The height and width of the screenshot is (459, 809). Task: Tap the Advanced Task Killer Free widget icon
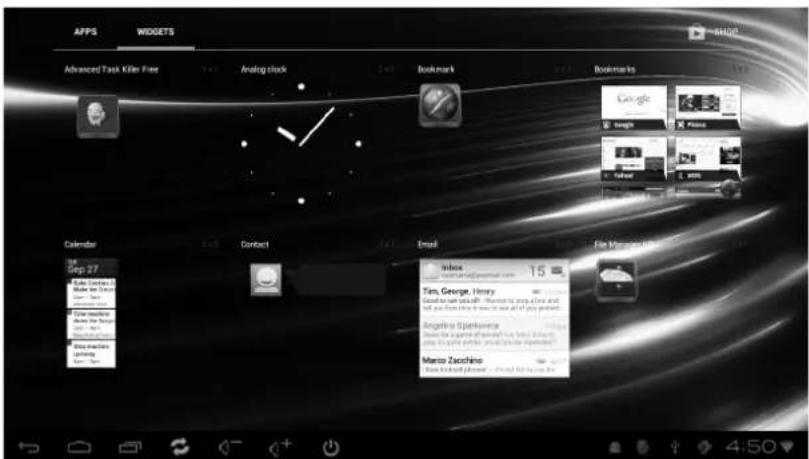[x=98, y=117]
